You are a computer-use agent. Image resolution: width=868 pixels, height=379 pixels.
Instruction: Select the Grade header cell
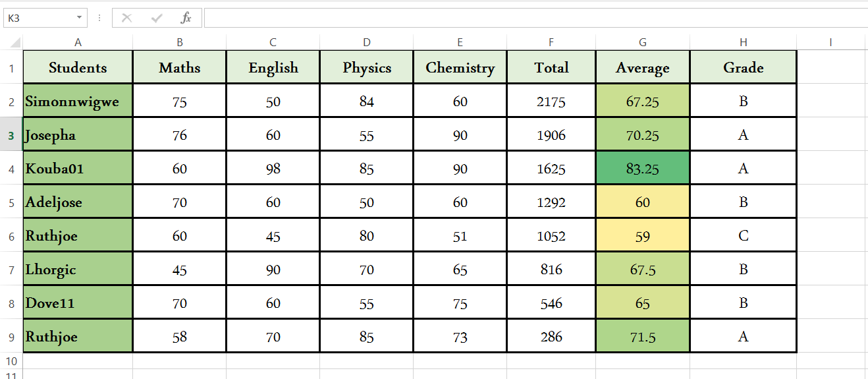[x=744, y=68]
